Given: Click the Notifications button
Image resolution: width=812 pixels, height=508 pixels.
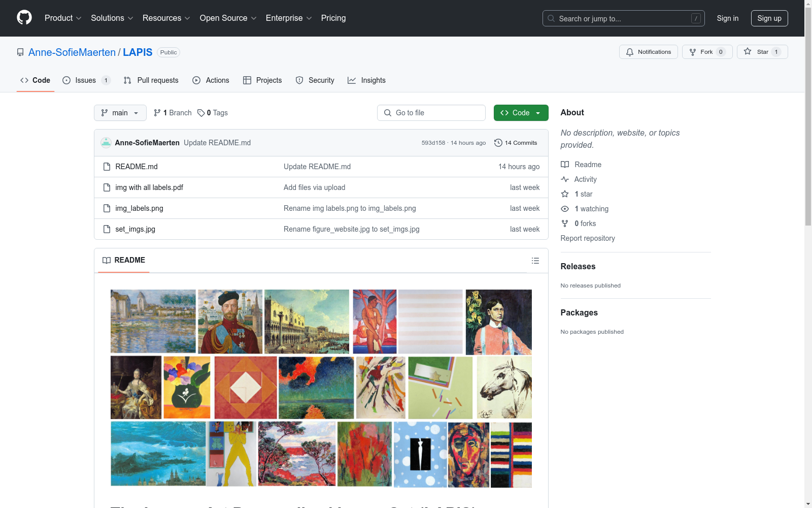Looking at the screenshot, I should pyautogui.click(x=649, y=52).
